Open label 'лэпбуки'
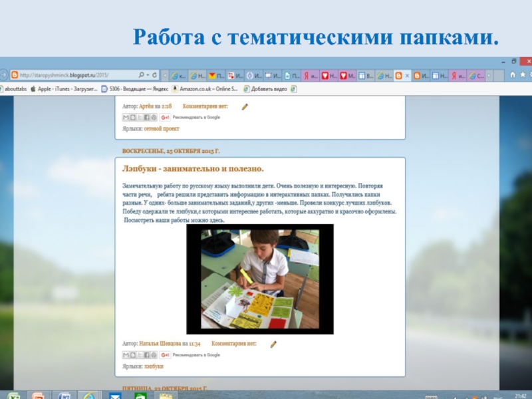The image size is (532, 399). pos(154,366)
